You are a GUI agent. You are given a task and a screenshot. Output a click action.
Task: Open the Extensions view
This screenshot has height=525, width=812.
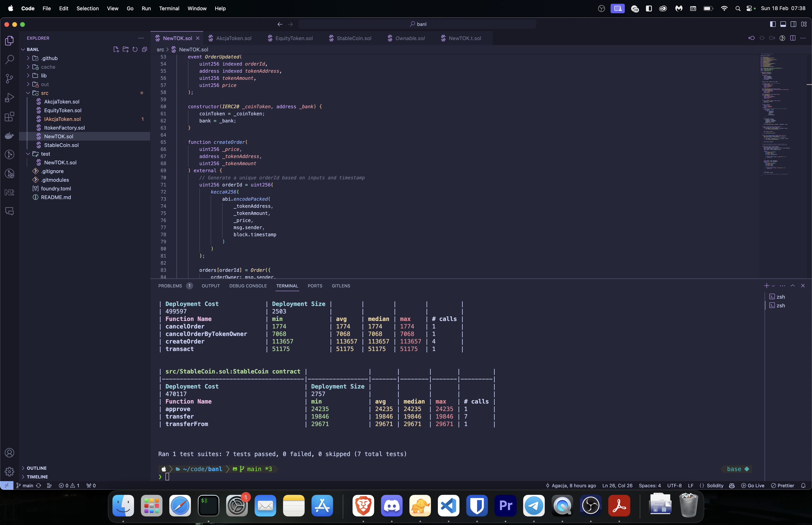9,117
